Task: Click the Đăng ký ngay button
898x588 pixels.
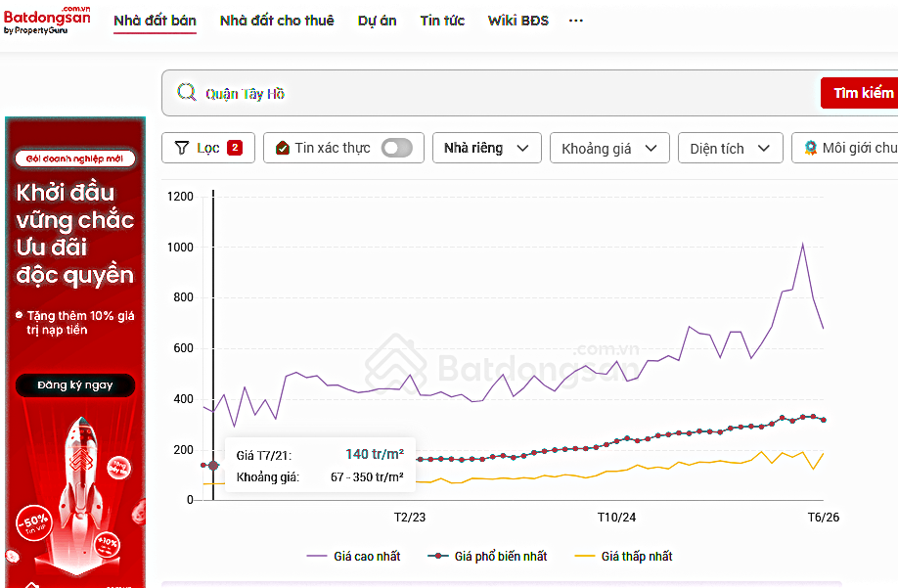Action: pos(75,385)
